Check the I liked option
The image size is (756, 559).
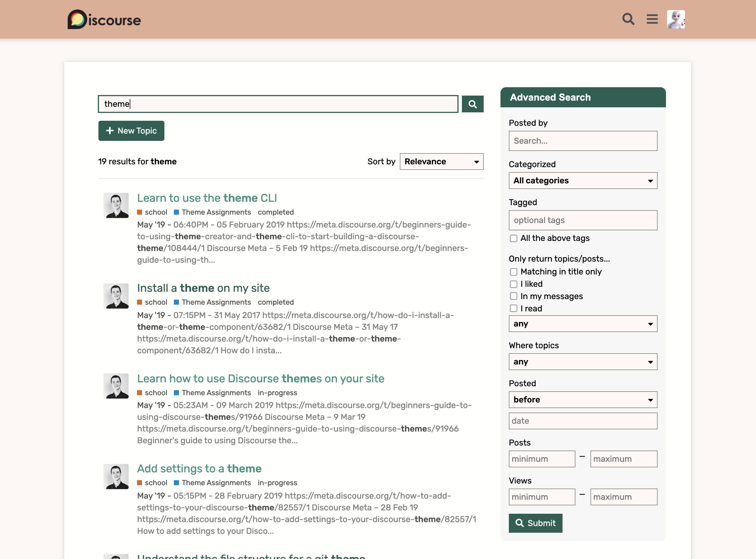click(x=513, y=284)
